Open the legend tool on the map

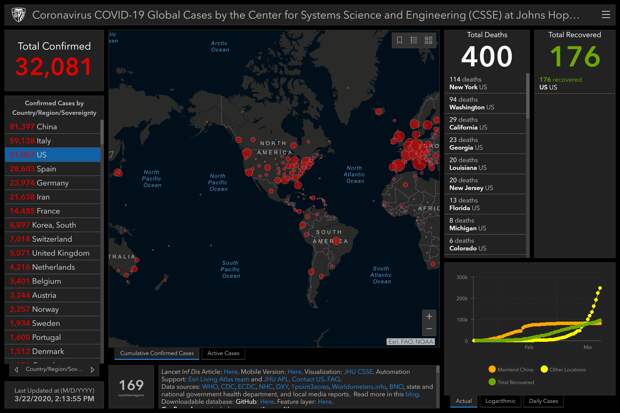pyautogui.click(x=414, y=40)
